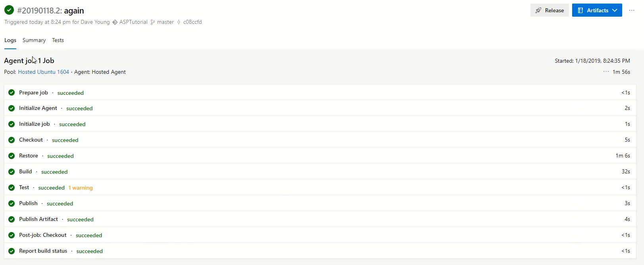644x265 pixels.
Task: Open the Test step log
Action: (x=320, y=187)
